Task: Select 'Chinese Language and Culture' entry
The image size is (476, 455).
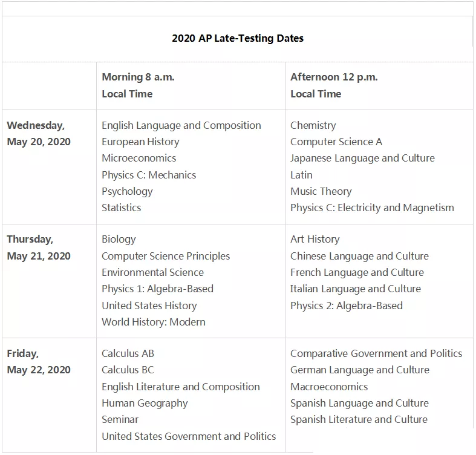Action: (x=359, y=257)
